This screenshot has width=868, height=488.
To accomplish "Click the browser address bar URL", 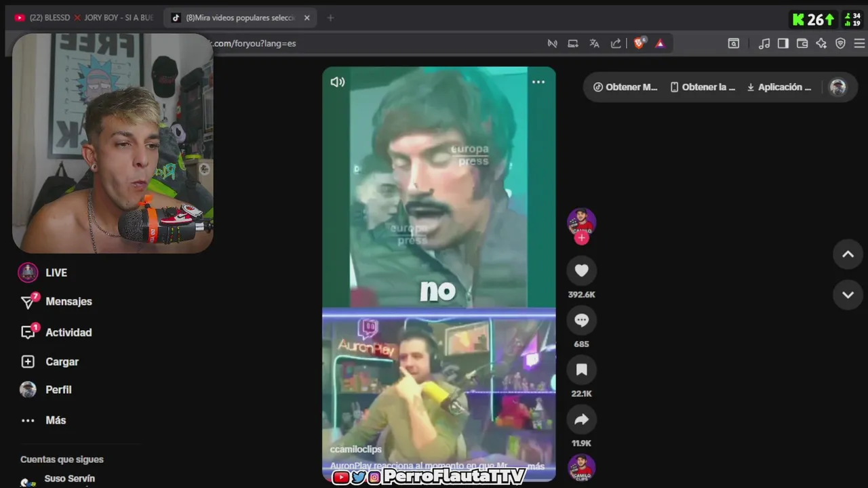I will coord(254,43).
